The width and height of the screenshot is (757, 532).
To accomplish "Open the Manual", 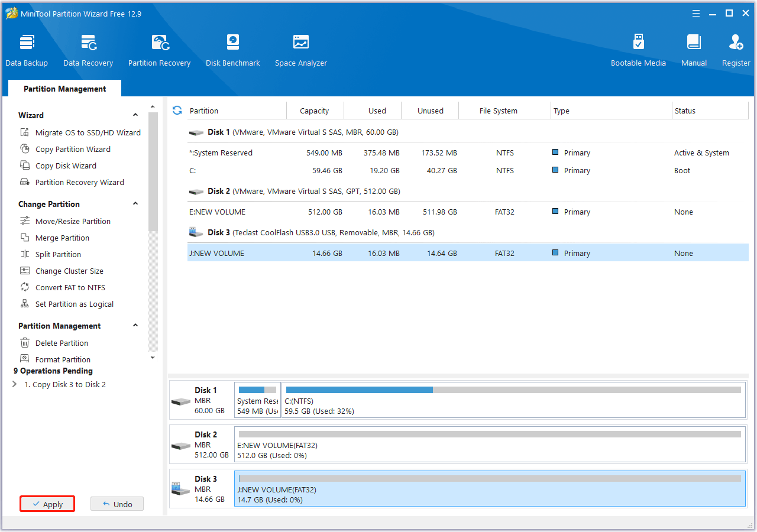I will pyautogui.click(x=694, y=50).
